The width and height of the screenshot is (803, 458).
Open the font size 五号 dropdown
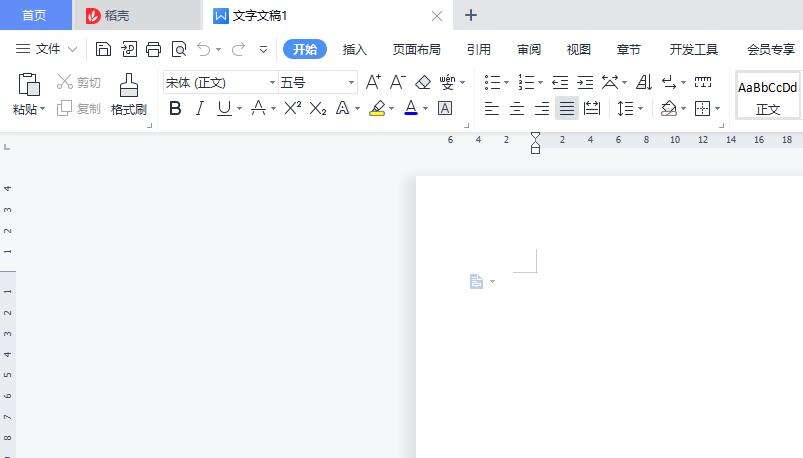(x=351, y=82)
